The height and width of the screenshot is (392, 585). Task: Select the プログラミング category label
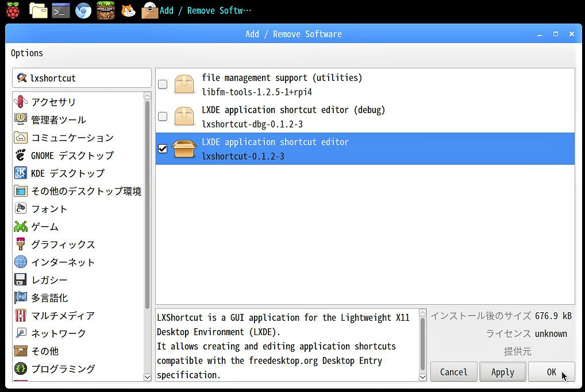63,369
